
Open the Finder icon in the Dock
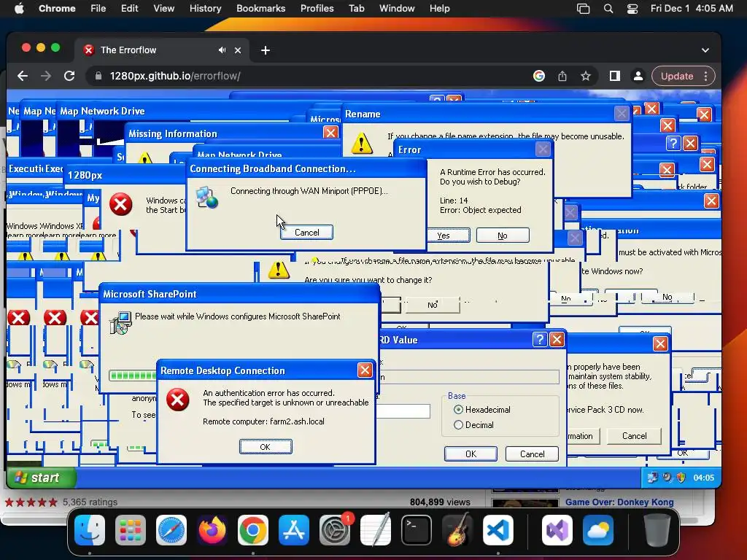90,530
